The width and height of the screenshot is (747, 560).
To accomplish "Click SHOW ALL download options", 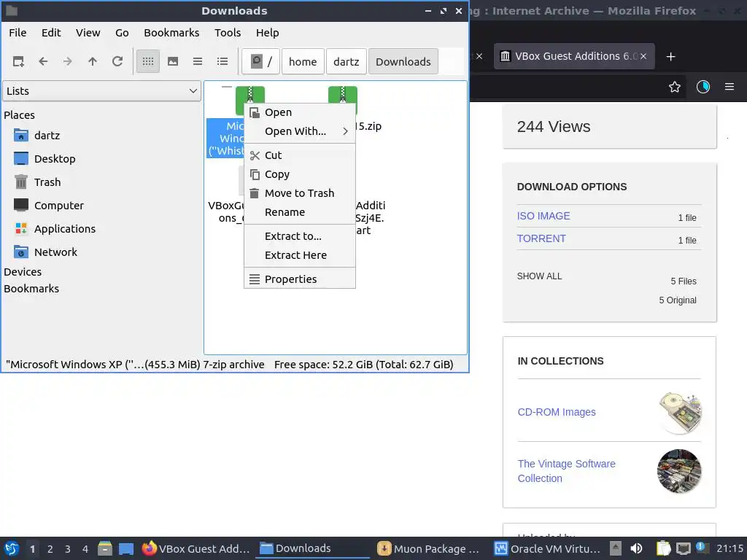I will (x=539, y=276).
